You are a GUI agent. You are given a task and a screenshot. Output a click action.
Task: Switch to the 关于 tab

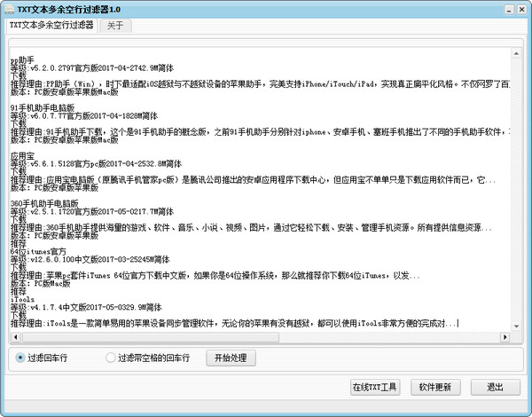coord(115,26)
